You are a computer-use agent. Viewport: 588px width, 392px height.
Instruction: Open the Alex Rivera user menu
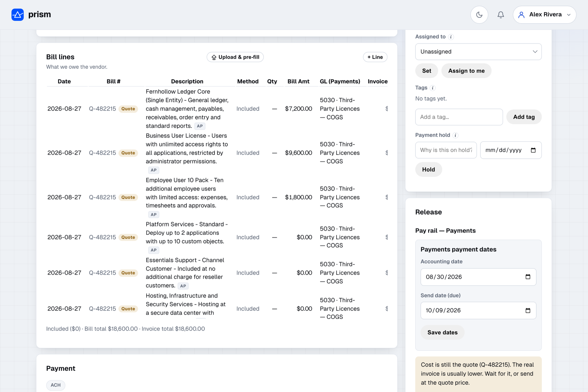coord(544,14)
